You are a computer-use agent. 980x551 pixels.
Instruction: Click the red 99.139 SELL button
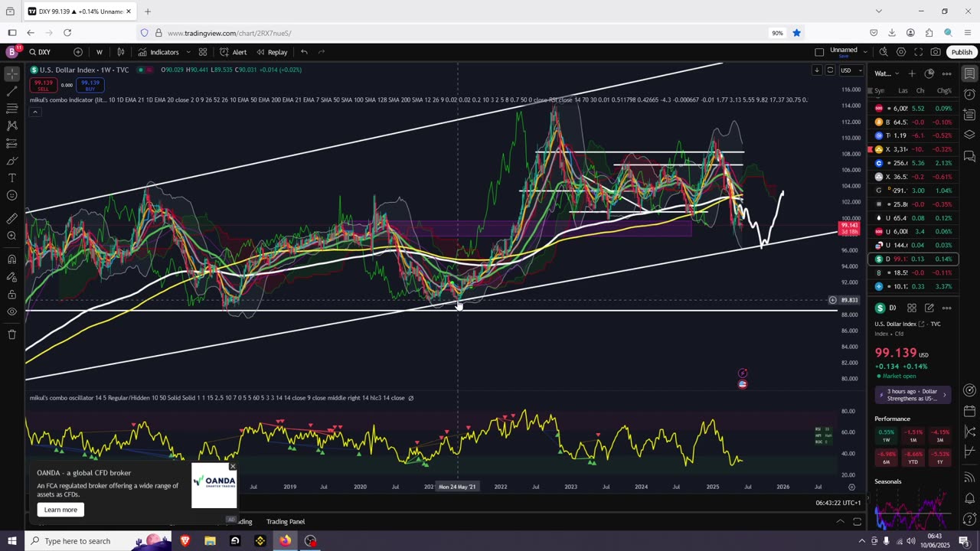(44, 85)
